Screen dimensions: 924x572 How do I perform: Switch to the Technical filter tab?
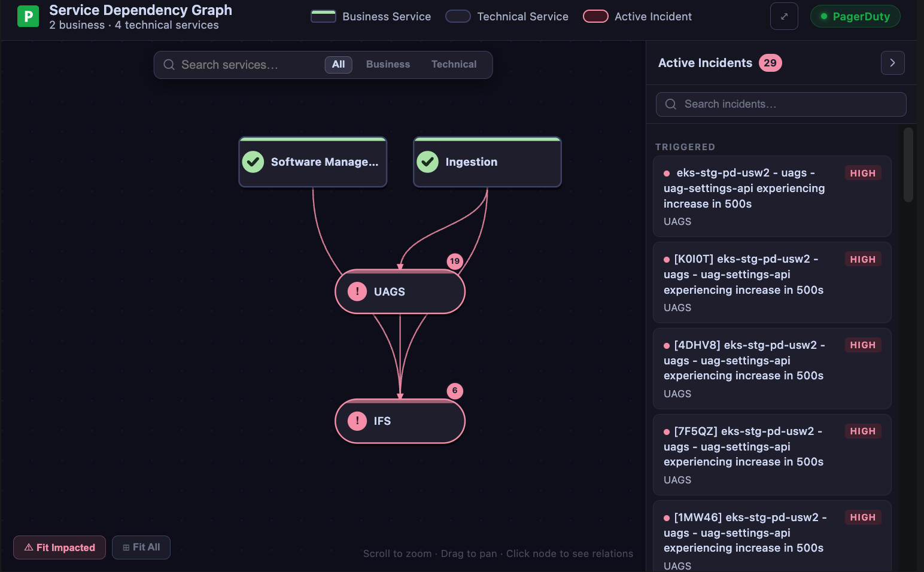(x=454, y=64)
